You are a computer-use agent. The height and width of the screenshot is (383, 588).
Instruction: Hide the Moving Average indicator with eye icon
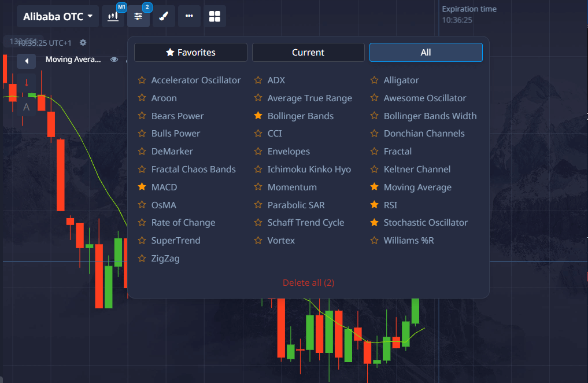pyautogui.click(x=114, y=60)
